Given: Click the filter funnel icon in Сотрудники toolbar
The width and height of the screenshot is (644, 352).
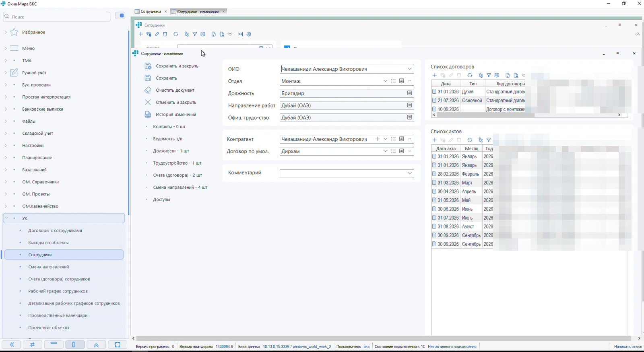Looking at the screenshot, I should point(195,34).
